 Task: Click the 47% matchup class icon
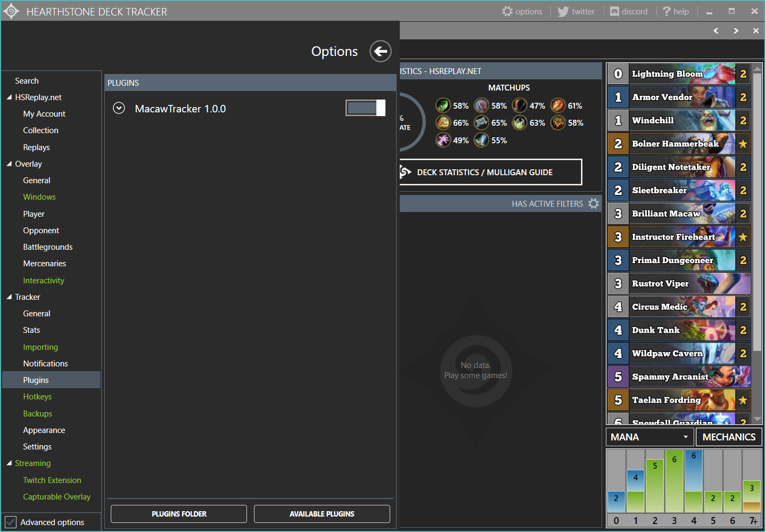tap(520, 105)
